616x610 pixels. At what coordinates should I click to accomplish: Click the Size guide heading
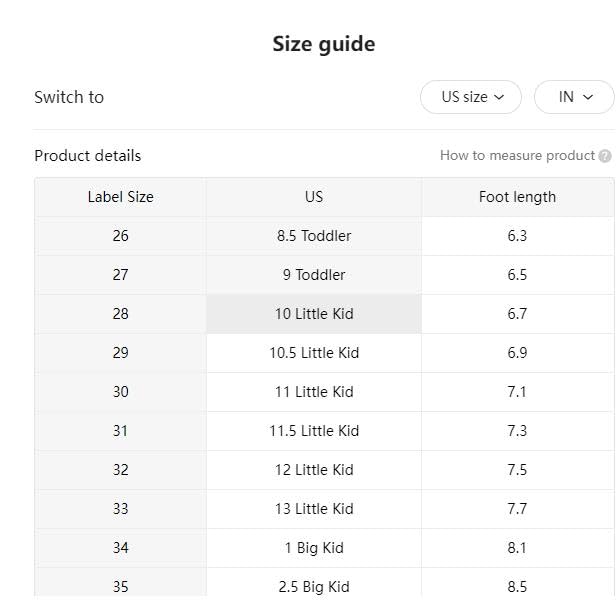(324, 44)
